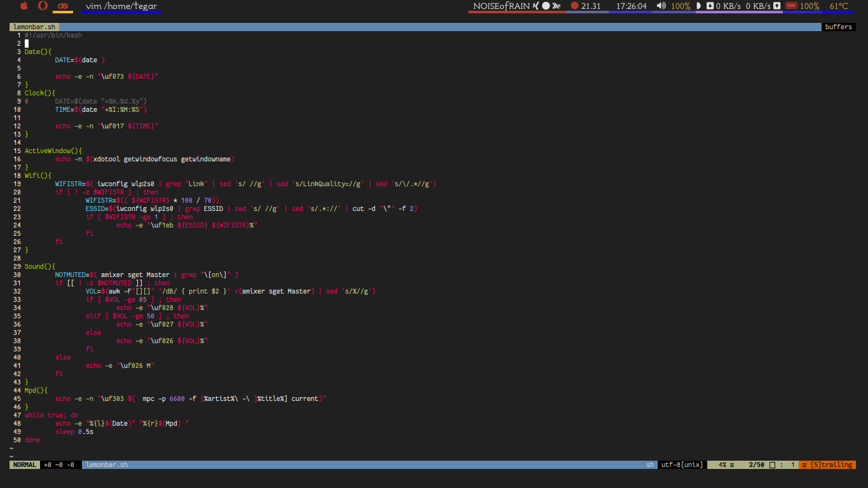Click the upload speed arrow icon

(x=776, y=6)
